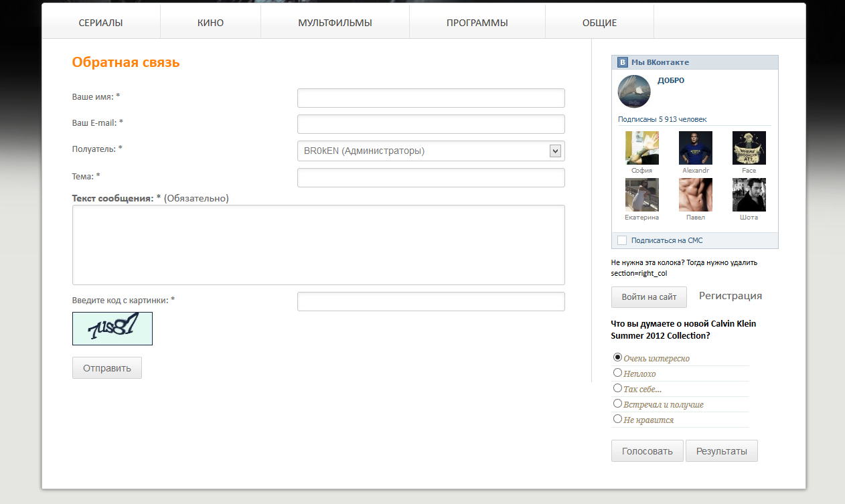Click the VK logo icon in widget header

pyautogui.click(x=623, y=62)
